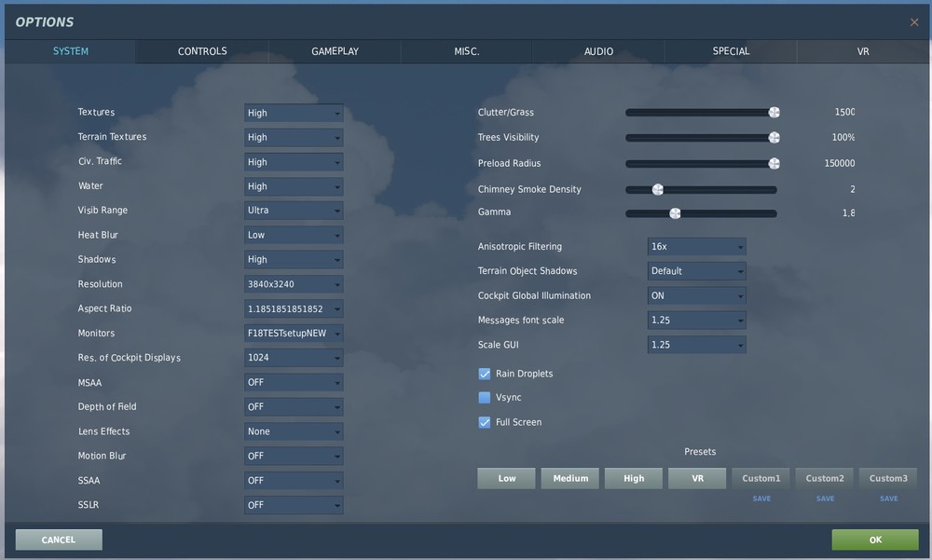Open the MSAA dropdown
This screenshot has height=560, width=932.
pos(294,382)
